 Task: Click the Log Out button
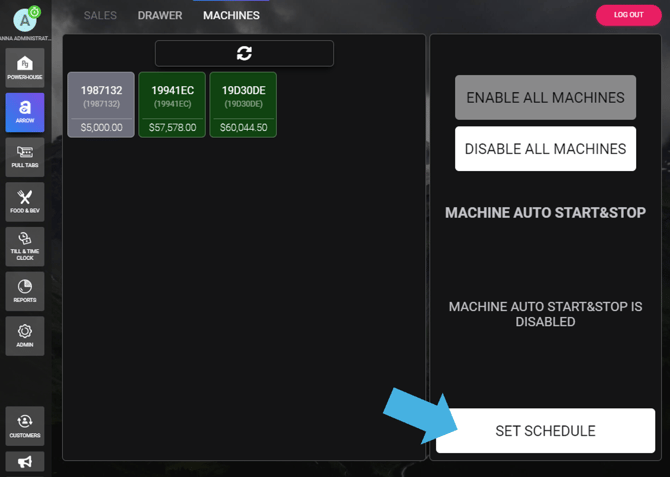628,15
